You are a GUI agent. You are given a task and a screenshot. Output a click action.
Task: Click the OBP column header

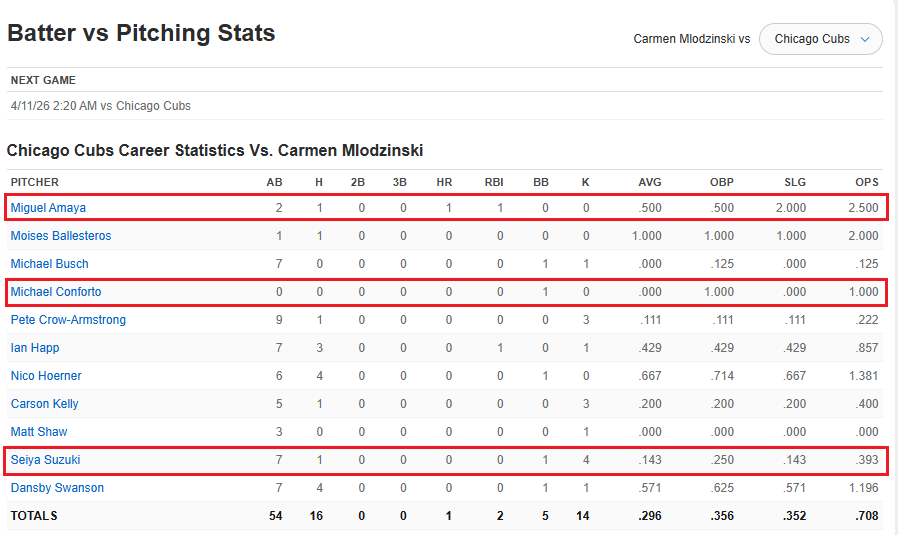(x=721, y=182)
